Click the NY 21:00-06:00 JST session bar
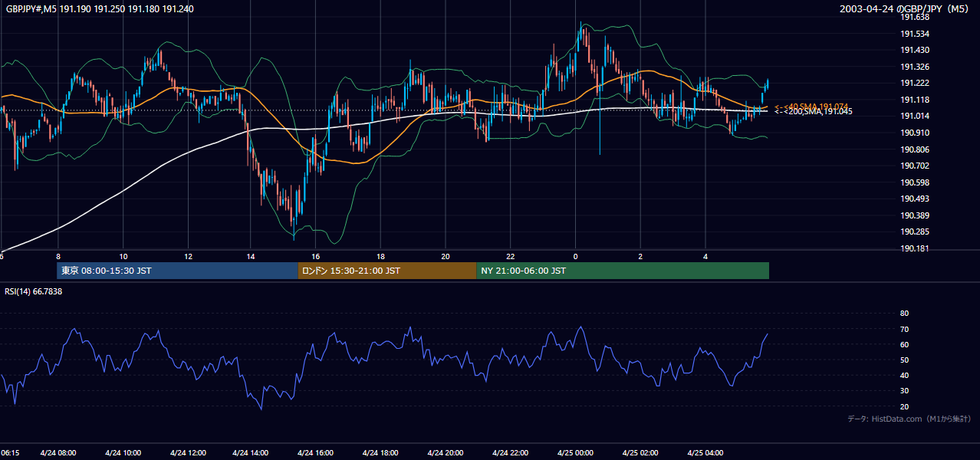This screenshot has height=460, width=980. click(x=623, y=271)
